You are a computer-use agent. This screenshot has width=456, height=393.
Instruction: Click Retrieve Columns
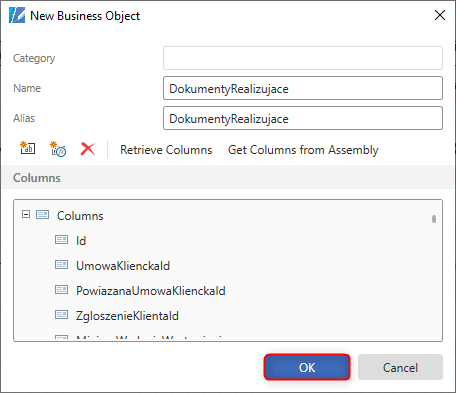tap(166, 150)
